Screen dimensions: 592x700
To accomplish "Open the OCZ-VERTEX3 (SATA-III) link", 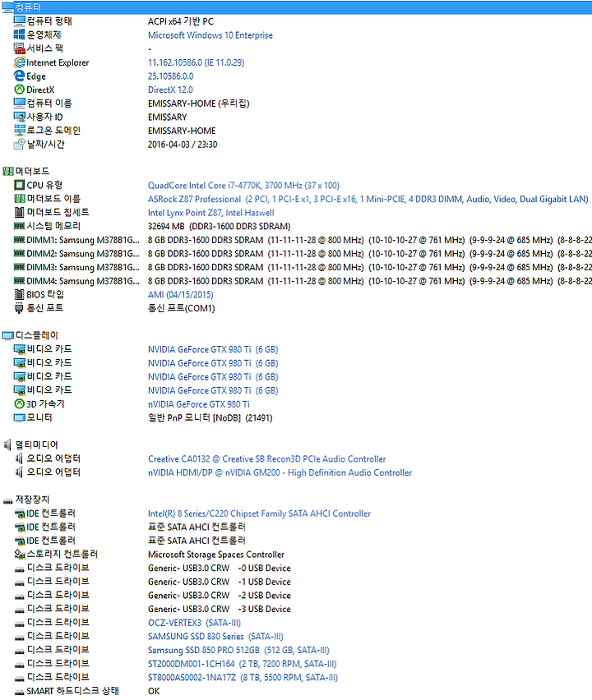I will point(194,623).
